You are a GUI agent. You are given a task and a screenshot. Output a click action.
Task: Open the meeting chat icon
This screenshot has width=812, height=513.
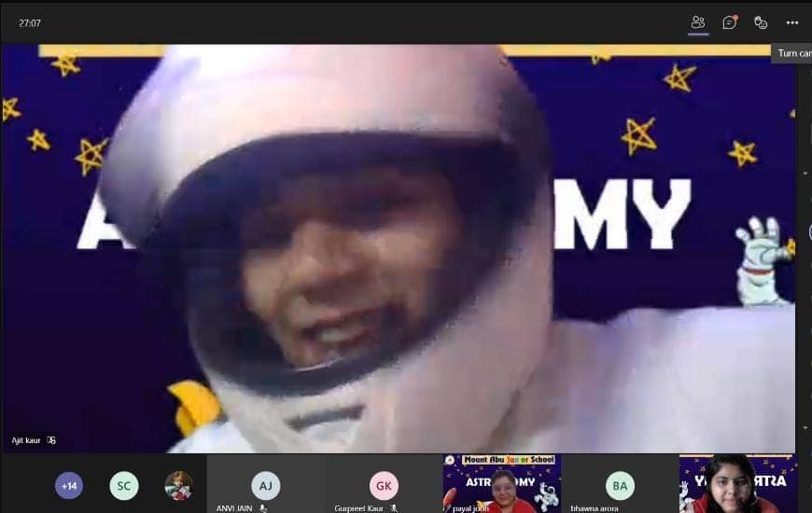pos(730,22)
